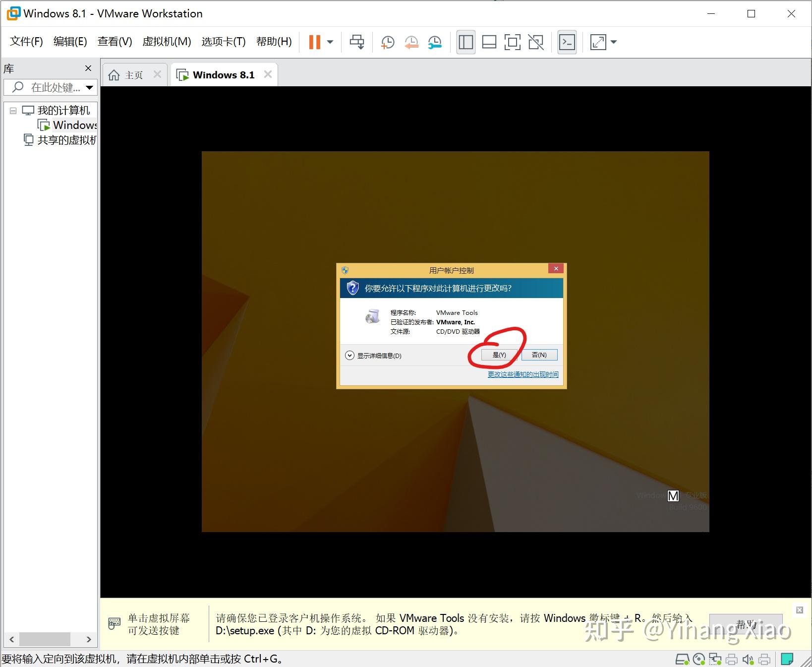Screen dimensions: 812x667
Task: Click the network adapter status icon
Action: click(715, 660)
